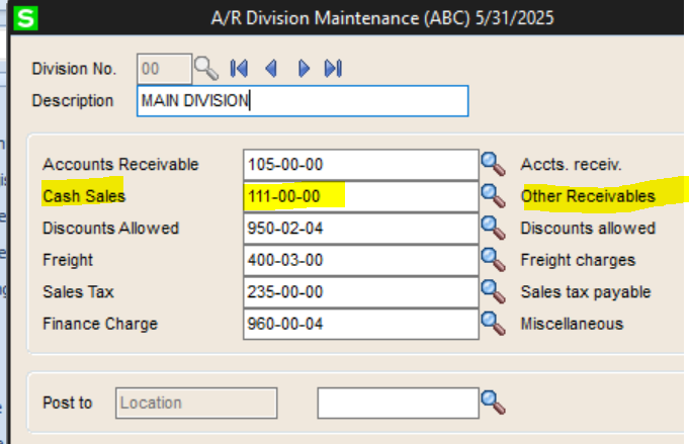Open Freight account lookup
Viewport: 690px width, 444px height.
pos(493,260)
